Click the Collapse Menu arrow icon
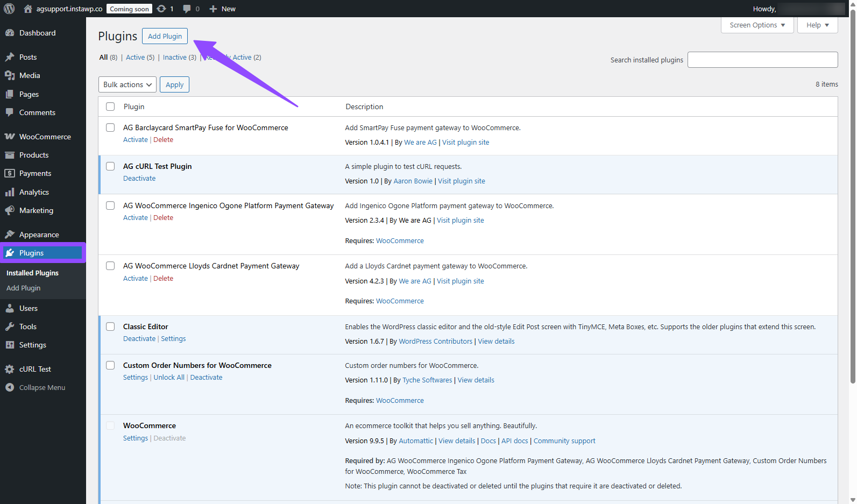The height and width of the screenshot is (504, 857). click(10, 387)
